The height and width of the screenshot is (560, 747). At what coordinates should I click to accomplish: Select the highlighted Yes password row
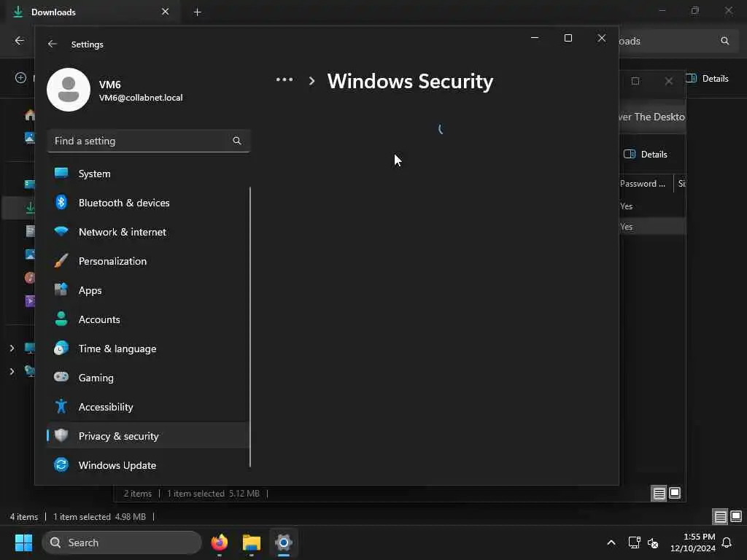(651, 227)
